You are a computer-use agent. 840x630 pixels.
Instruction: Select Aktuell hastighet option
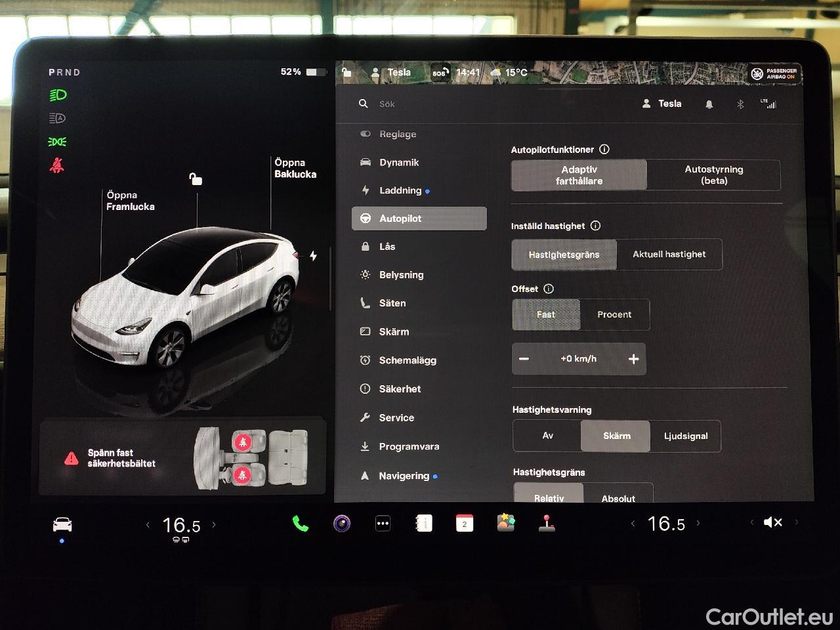[x=669, y=255]
